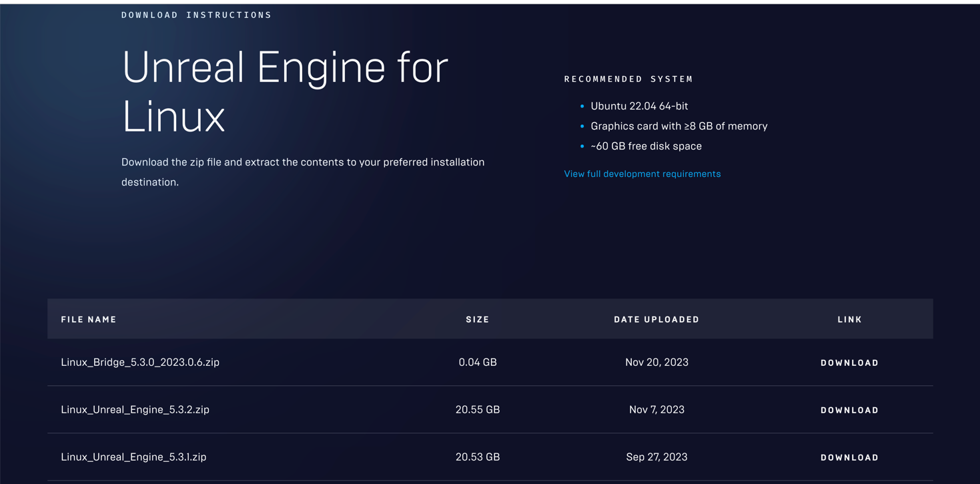This screenshot has width=980, height=484.
Task: Select the zip extraction instructions paragraph
Action: point(303,172)
